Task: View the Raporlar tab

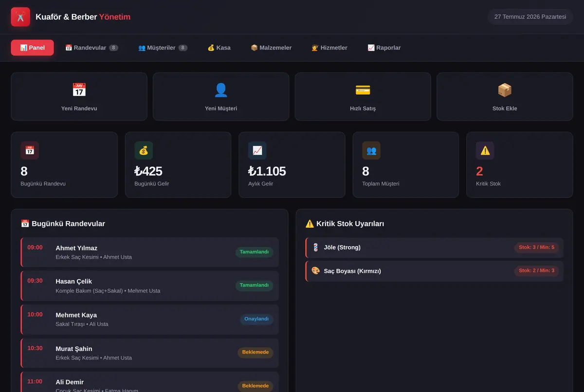Action: (x=384, y=48)
